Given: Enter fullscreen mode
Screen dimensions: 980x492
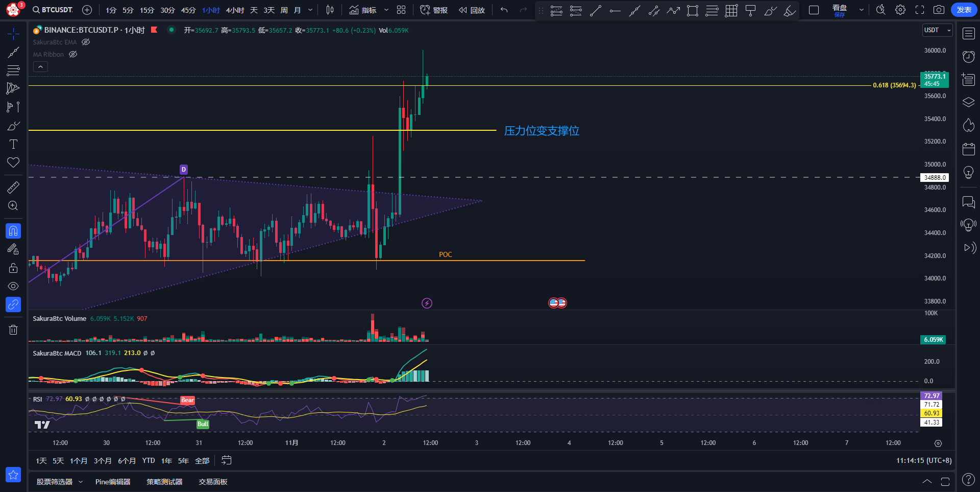Looking at the screenshot, I should pyautogui.click(x=920, y=10).
